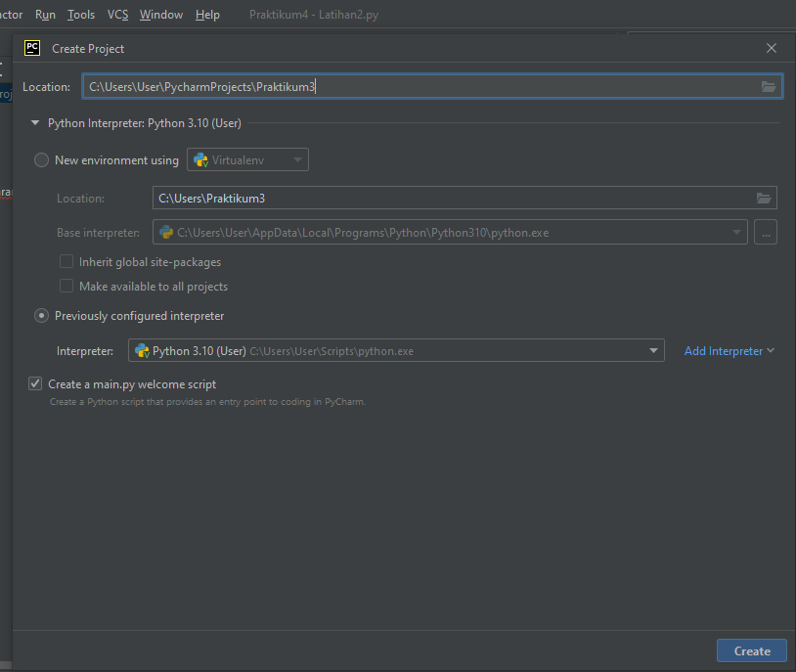Click the Create button

pyautogui.click(x=751, y=650)
